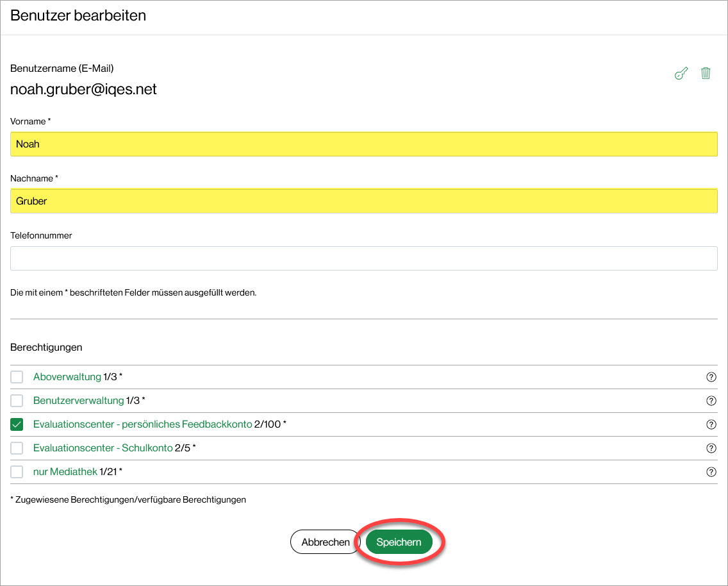Screen dimensions: 728x586
Task: Focus the Nachname input field
Action: pyautogui.click(x=363, y=201)
